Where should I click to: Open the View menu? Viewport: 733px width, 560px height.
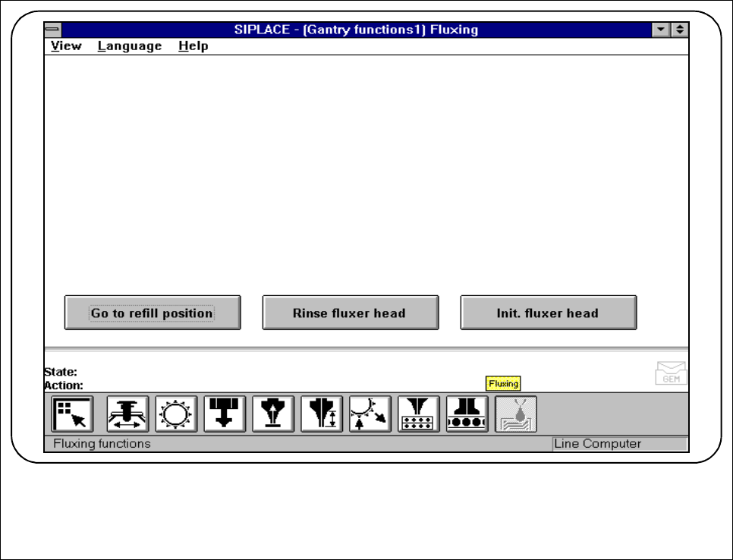(x=66, y=46)
